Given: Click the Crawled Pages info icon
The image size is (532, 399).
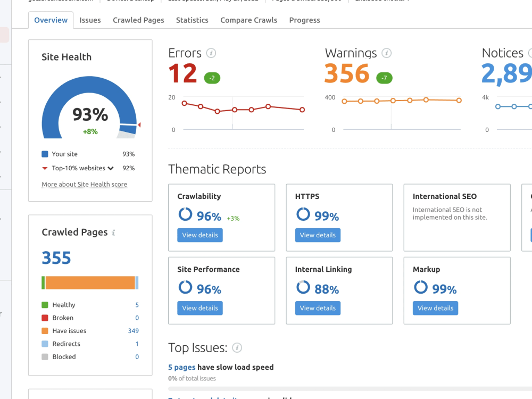Looking at the screenshot, I should pyautogui.click(x=113, y=232).
